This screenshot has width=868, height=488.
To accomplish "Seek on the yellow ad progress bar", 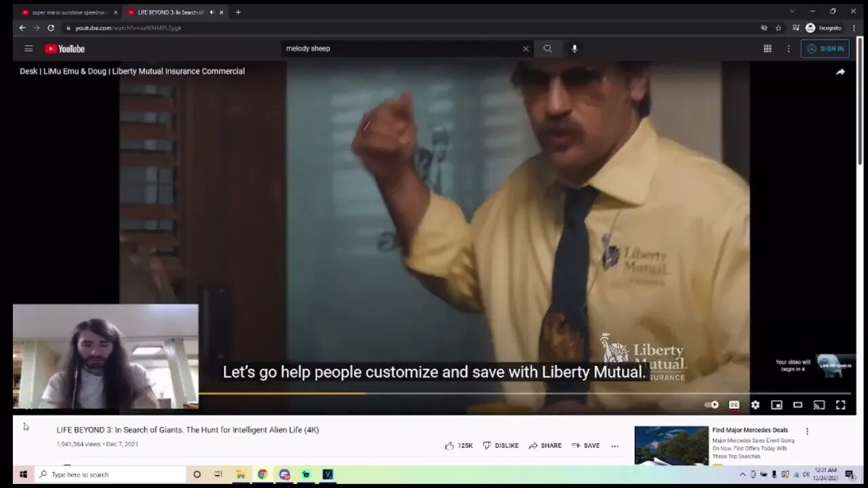I will (282, 392).
